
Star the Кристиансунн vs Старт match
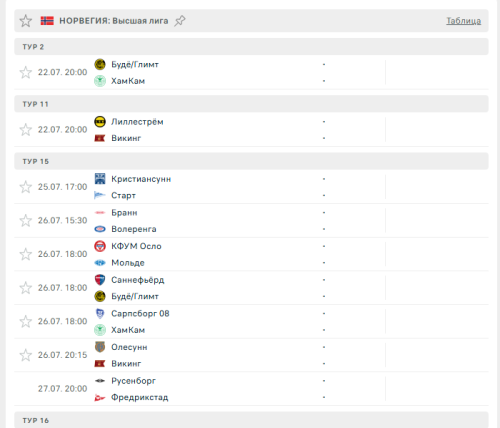26,187
